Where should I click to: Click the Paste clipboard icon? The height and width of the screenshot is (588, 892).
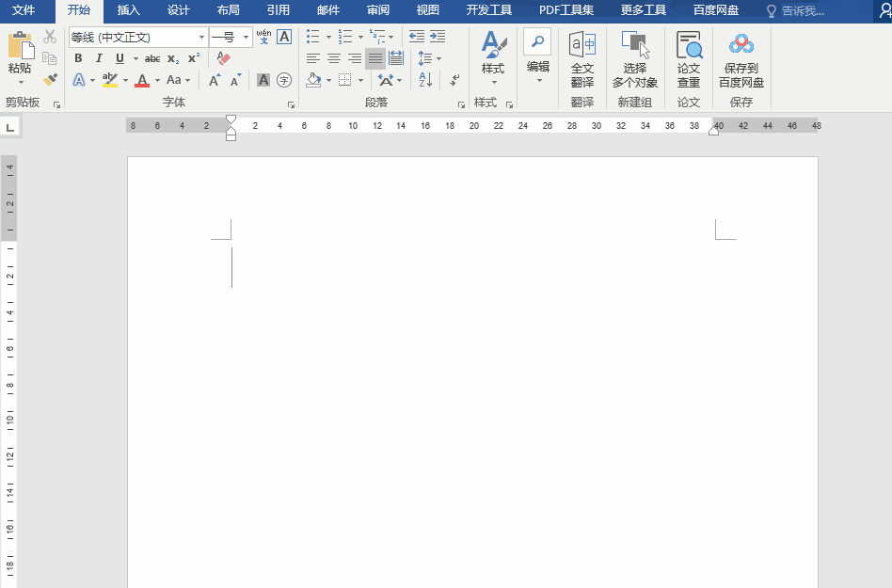click(21, 45)
